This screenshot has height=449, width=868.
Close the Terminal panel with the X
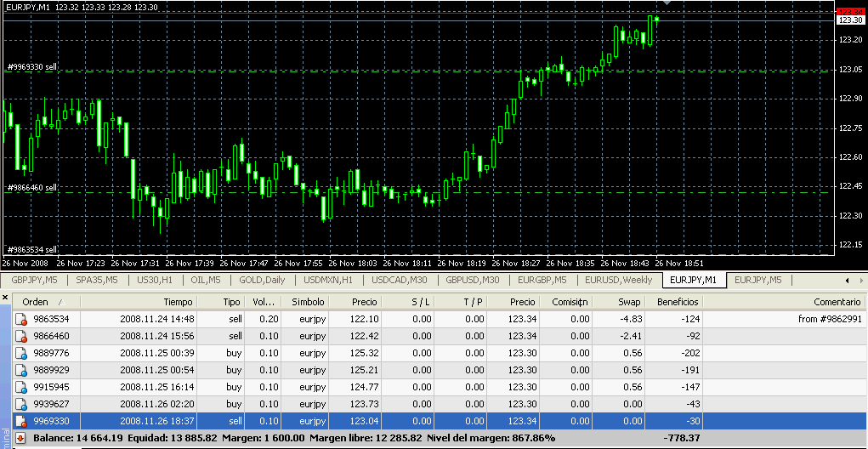[4, 298]
